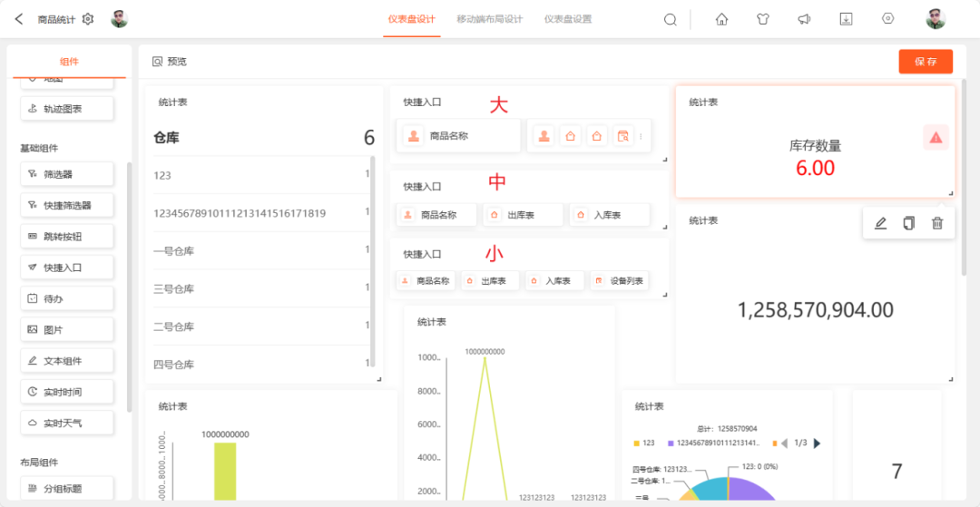
Task: Delete the widget with trash icon
Action: tap(936, 223)
